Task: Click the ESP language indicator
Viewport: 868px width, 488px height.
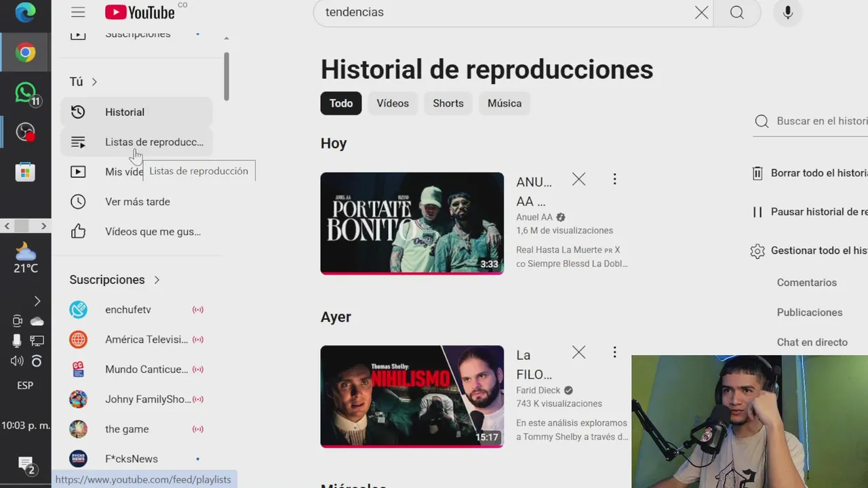Action: pyautogui.click(x=25, y=385)
